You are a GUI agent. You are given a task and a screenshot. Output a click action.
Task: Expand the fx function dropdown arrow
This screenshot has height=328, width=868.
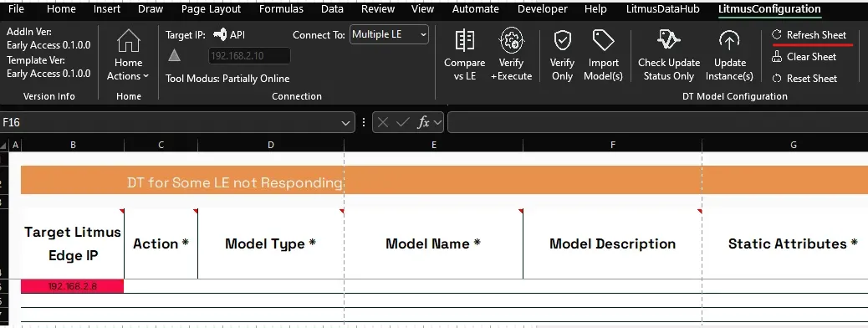(x=437, y=122)
